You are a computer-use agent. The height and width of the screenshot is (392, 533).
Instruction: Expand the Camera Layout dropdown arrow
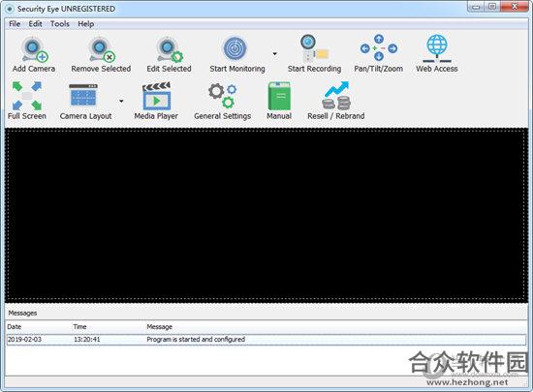[121, 101]
